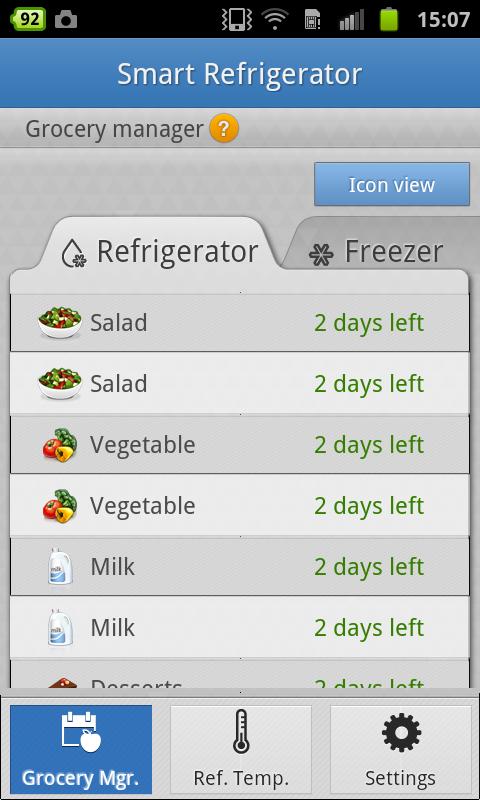Select the second Vegetable list row label
The image size is (480, 800).
click(x=143, y=506)
